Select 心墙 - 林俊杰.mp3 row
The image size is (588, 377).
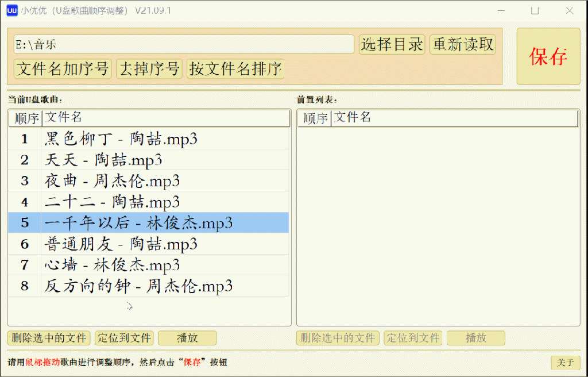[x=149, y=265]
